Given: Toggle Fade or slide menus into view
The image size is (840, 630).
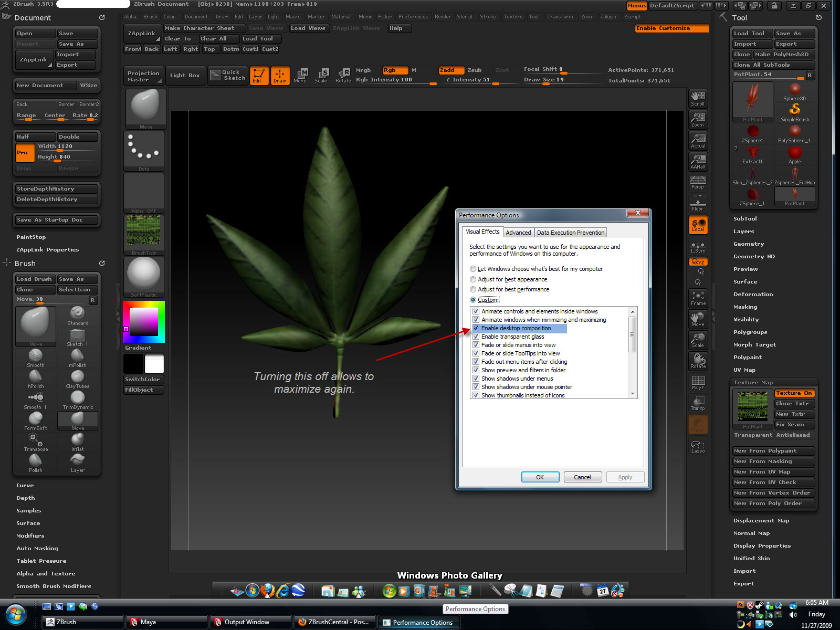Looking at the screenshot, I should pos(476,345).
